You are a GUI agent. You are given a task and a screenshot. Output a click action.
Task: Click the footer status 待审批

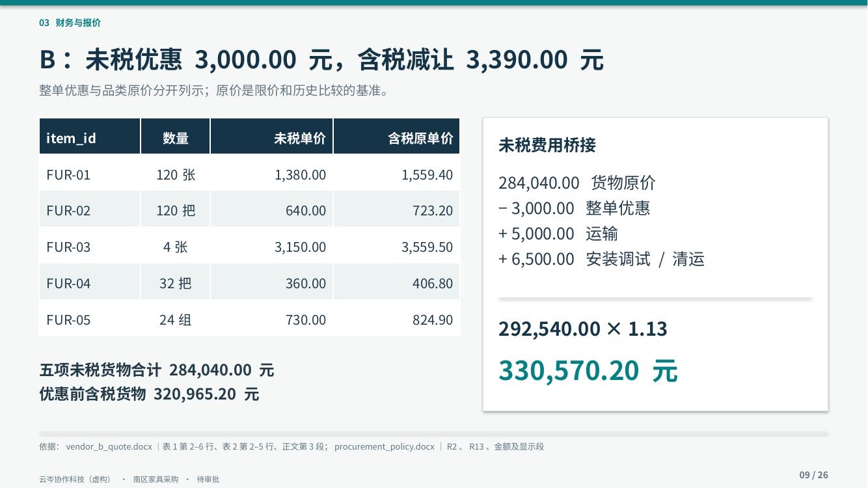point(208,479)
